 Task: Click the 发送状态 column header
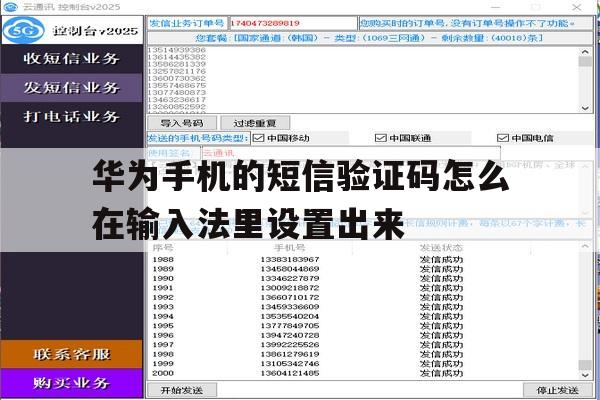(x=441, y=248)
